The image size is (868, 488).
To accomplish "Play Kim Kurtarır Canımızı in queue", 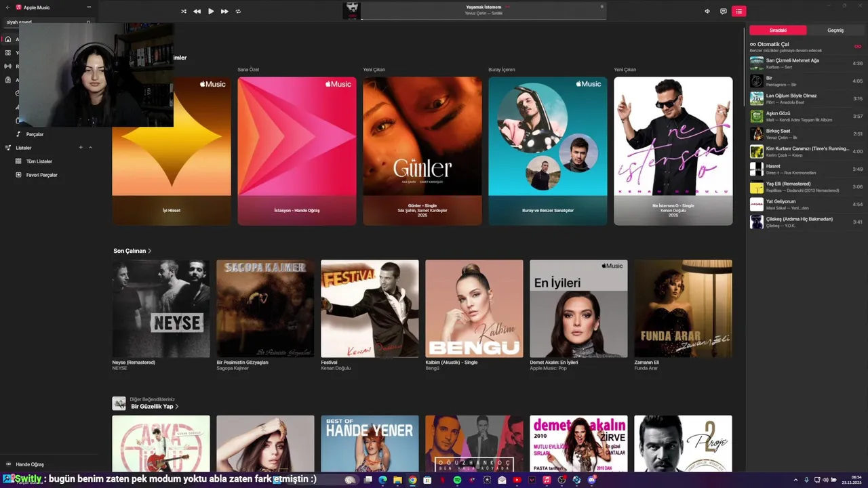I will coord(806,151).
